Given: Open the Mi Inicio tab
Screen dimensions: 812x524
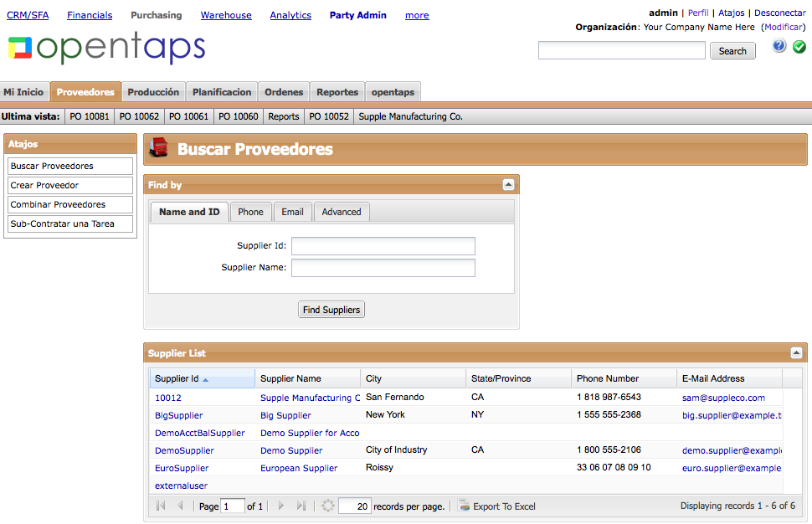Looking at the screenshot, I should [x=23, y=91].
